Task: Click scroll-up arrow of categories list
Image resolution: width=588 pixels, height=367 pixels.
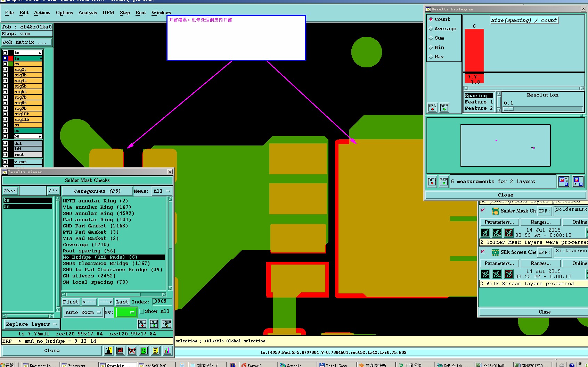Action: pyautogui.click(x=170, y=199)
